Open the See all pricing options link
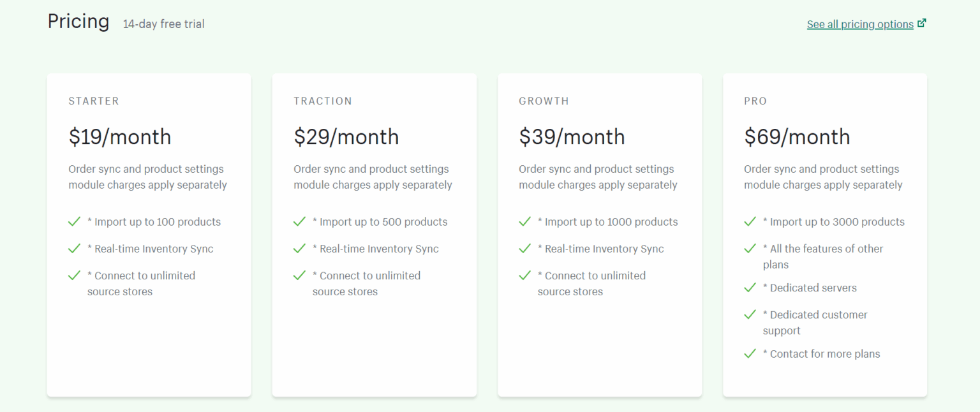This screenshot has width=980, height=412. point(860,24)
